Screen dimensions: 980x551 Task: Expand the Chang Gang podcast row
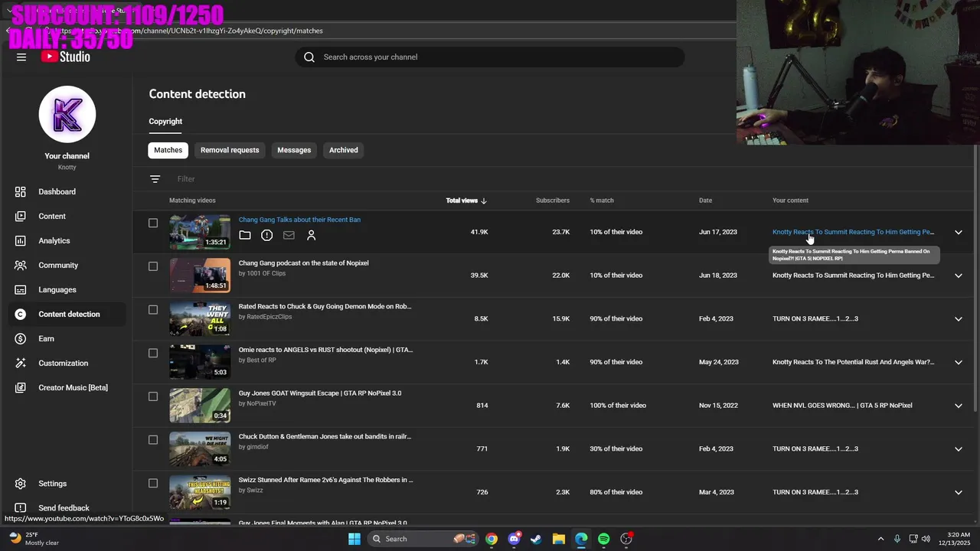958,275
